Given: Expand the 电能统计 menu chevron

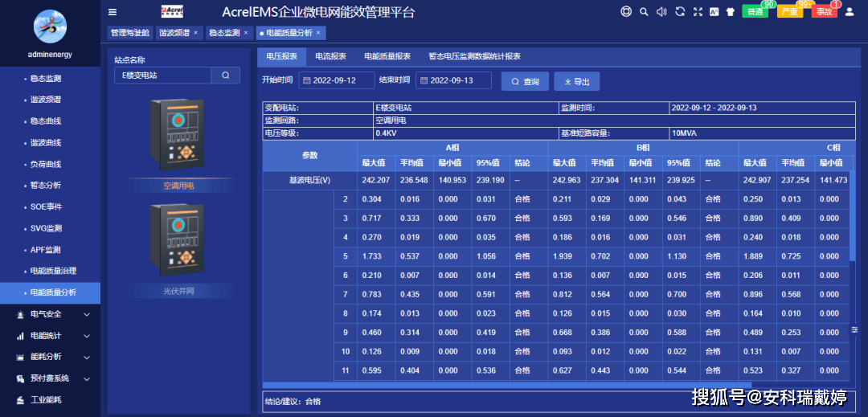Looking at the screenshot, I should (86, 336).
